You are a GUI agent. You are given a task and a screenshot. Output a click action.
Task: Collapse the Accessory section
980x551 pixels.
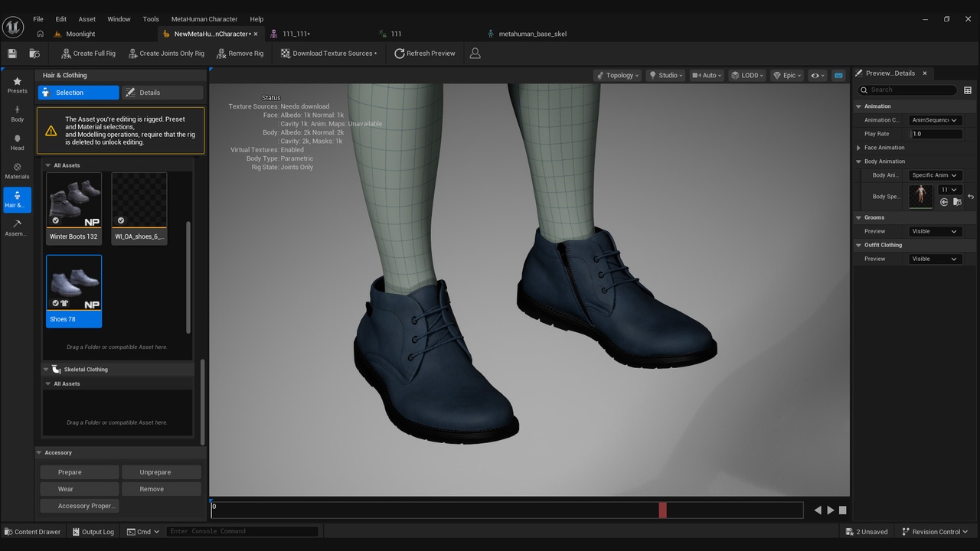click(x=39, y=452)
